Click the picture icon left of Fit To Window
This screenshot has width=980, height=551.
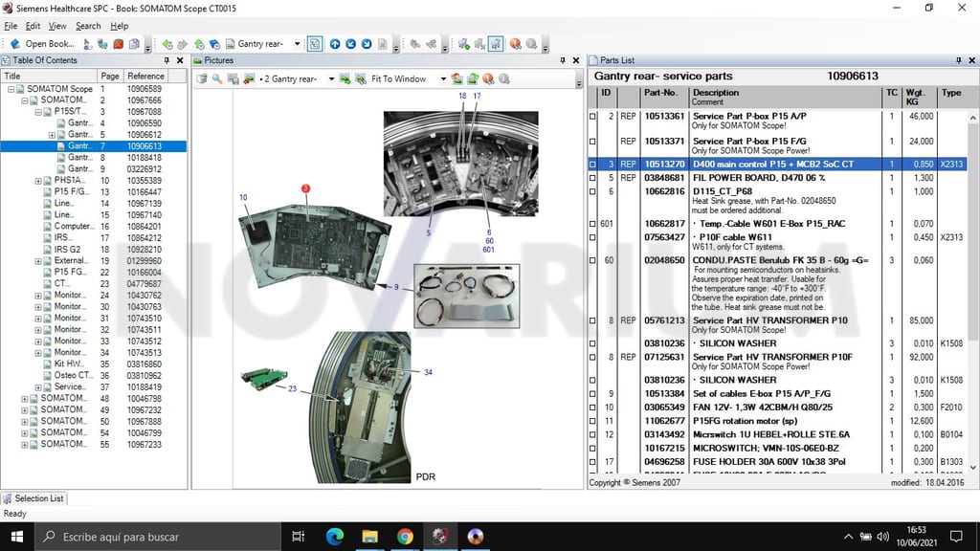point(361,78)
